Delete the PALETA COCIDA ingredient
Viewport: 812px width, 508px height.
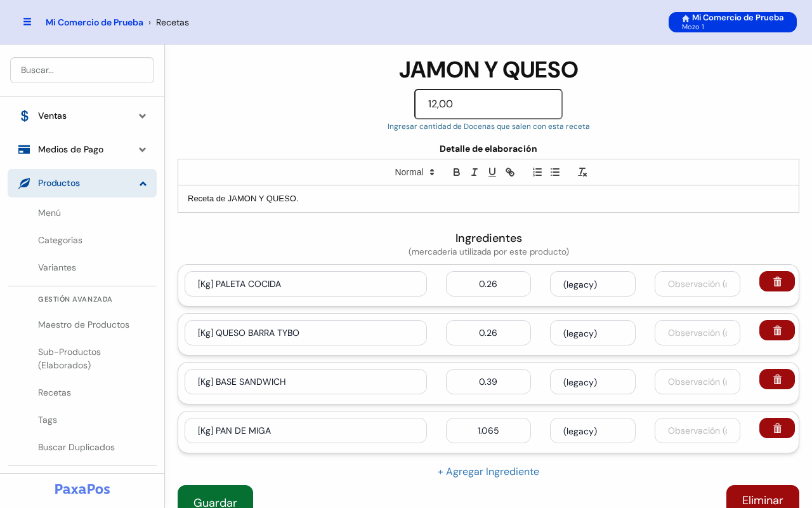point(777,281)
